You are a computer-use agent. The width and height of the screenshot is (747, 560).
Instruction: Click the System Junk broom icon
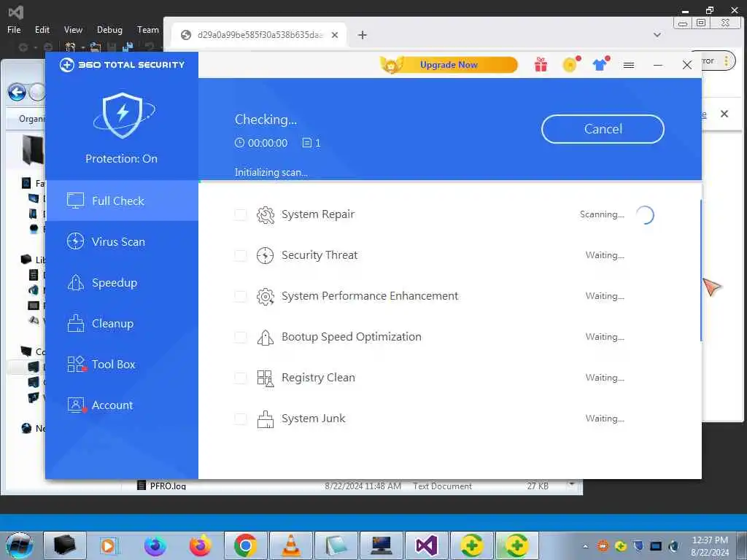click(x=266, y=419)
